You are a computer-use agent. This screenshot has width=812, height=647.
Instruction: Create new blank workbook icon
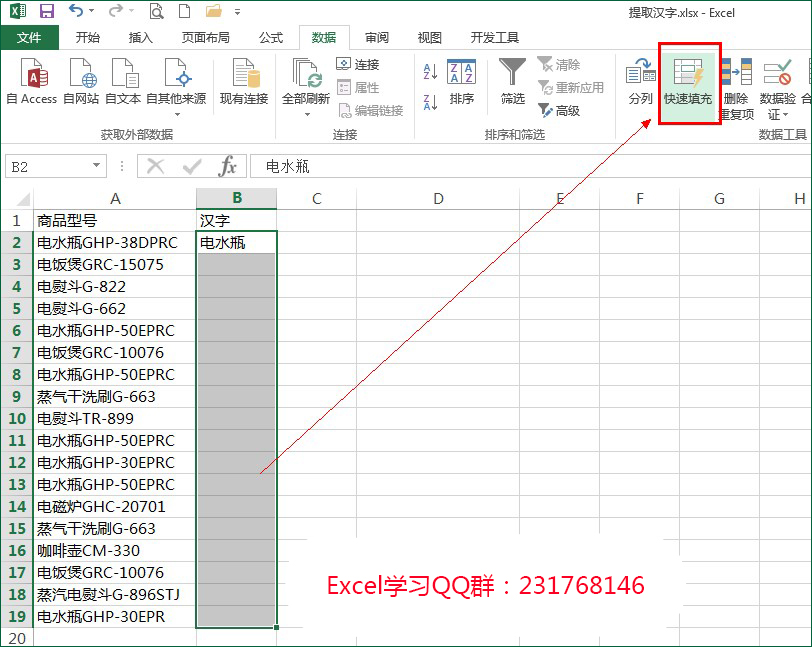[184, 11]
